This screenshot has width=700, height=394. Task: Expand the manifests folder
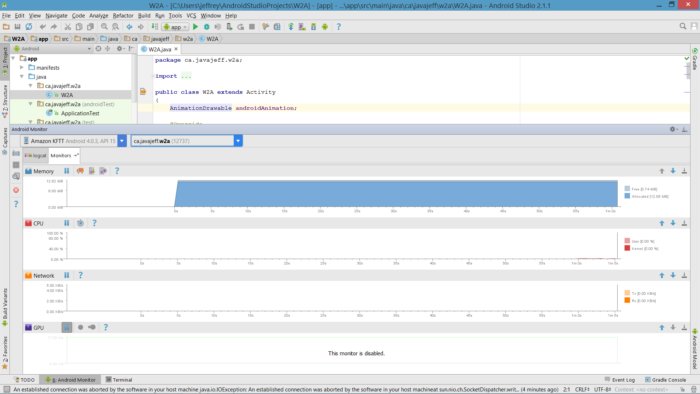pos(22,68)
